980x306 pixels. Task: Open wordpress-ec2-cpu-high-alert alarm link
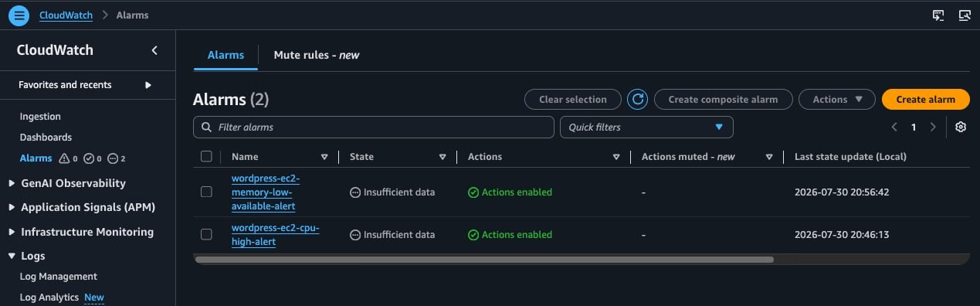[x=275, y=235]
